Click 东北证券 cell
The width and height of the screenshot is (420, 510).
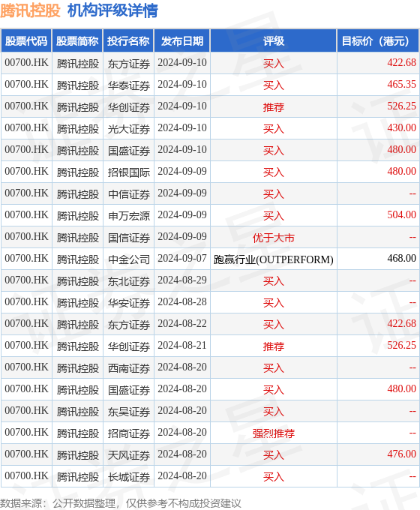129,281
